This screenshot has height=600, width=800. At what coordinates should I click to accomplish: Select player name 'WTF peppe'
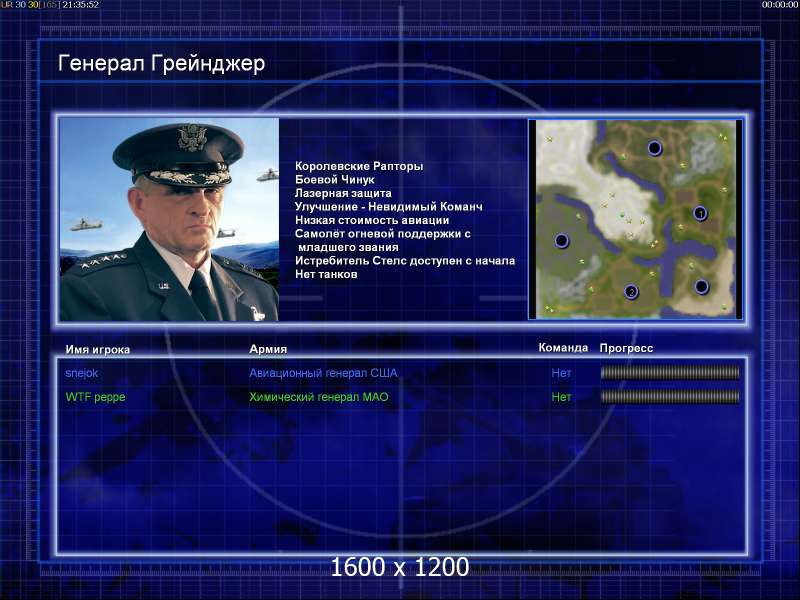(95, 397)
